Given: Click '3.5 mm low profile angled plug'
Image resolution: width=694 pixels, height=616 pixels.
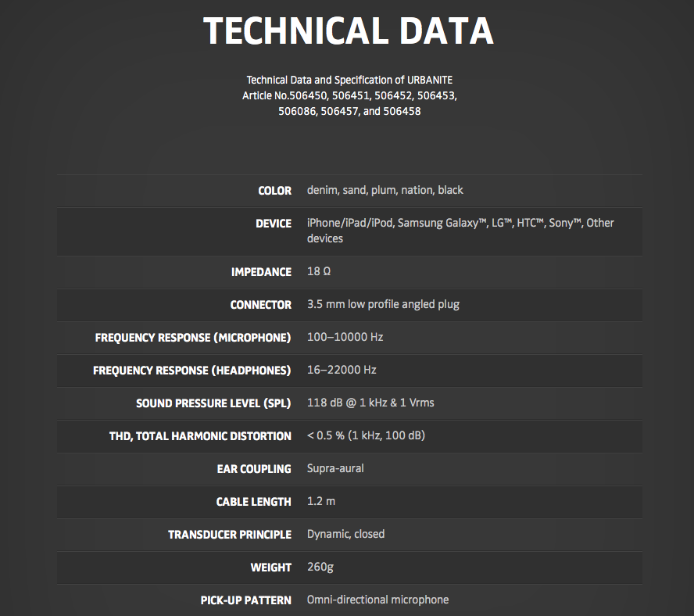Looking at the screenshot, I should 383,304.
